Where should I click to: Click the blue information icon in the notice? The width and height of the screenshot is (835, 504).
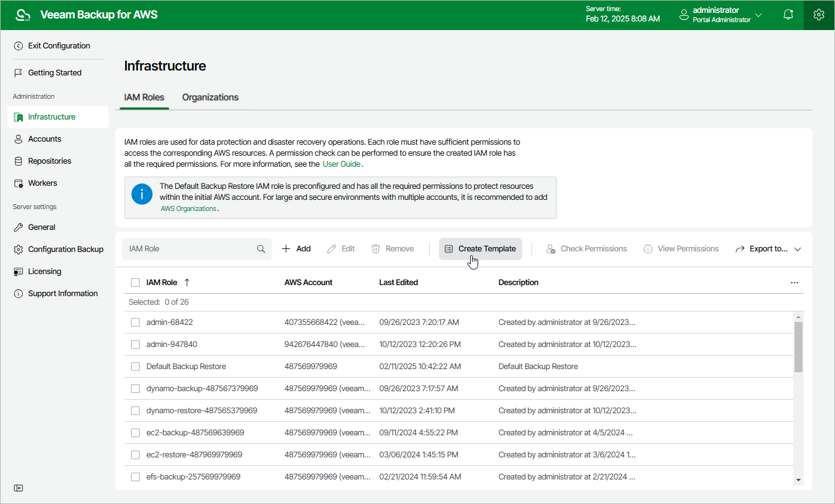[x=142, y=196]
